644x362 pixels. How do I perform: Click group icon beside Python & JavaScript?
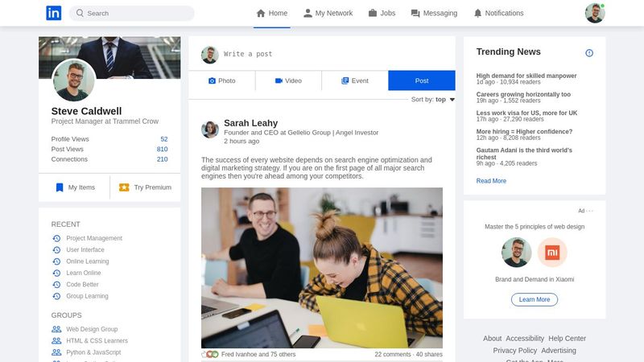click(x=56, y=352)
